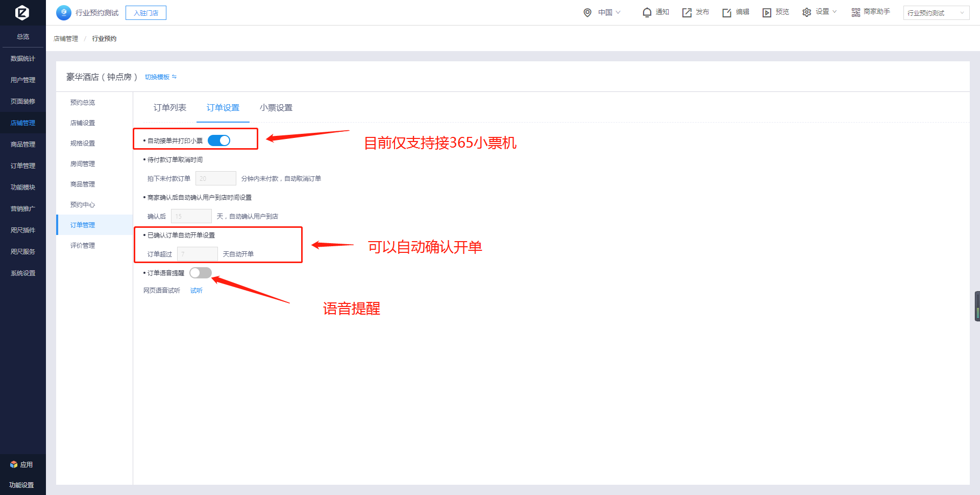The width and height of the screenshot is (980, 495).
Task: Go to 咫尺插件 in the main sidebar
Action: click(23, 230)
